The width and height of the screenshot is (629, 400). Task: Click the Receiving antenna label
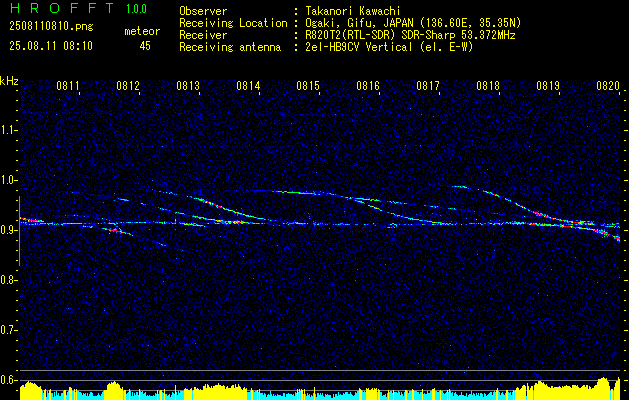tap(230, 47)
